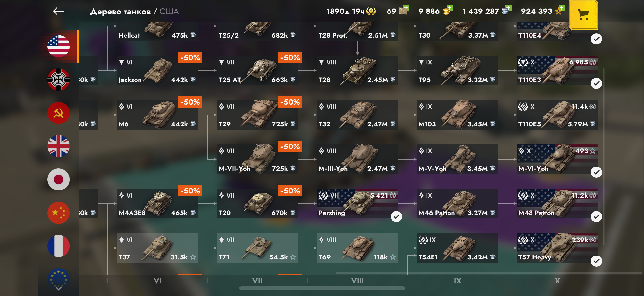Add gold via the plus icon
Screen dimensions: 644x296
point(449,8)
